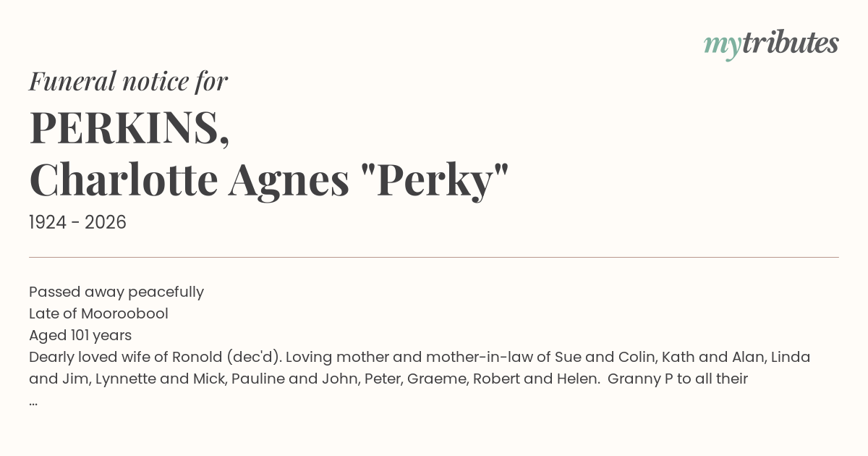The image size is (868, 456).
Task: Click the green "my" part of the logo
Action: pyautogui.click(x=722, y=45)
